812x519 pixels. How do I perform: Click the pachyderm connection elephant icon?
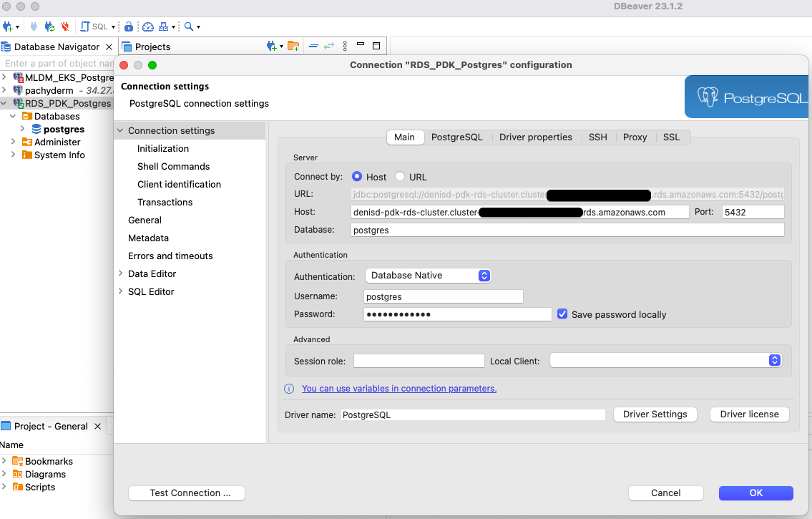[18, 90]
